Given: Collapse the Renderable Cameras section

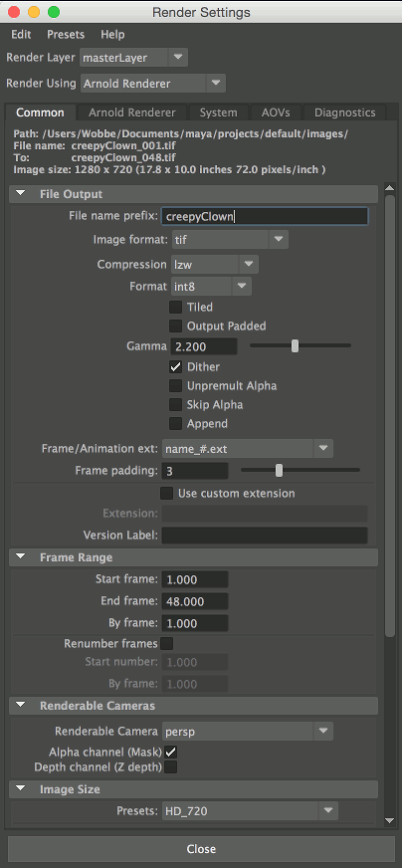Looking at the screenshot, I should pos(21,706).
